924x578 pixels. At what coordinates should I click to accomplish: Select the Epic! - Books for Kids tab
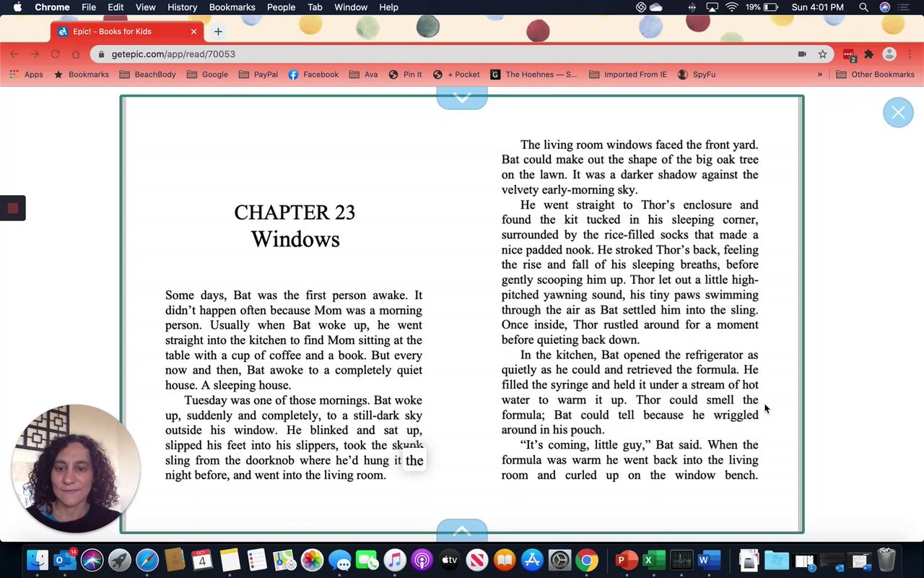click(126, 32)
